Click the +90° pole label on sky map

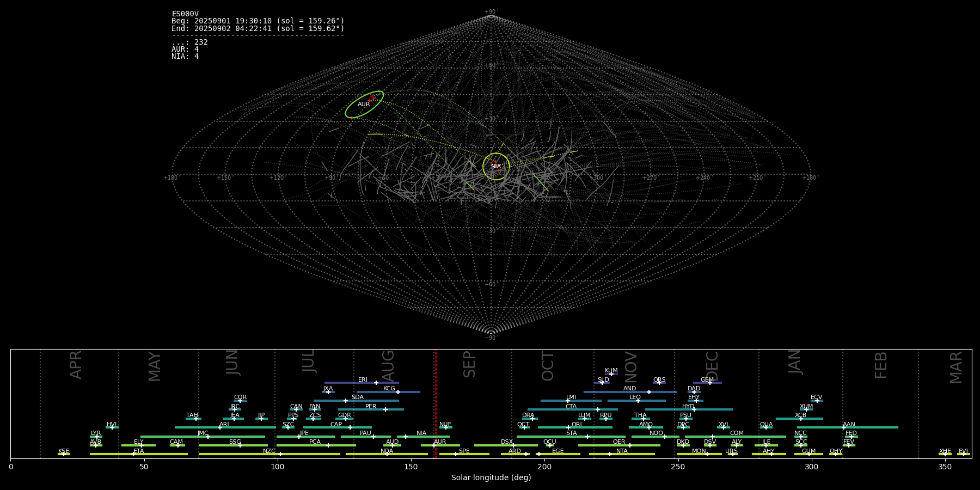(x=491, y=12)
